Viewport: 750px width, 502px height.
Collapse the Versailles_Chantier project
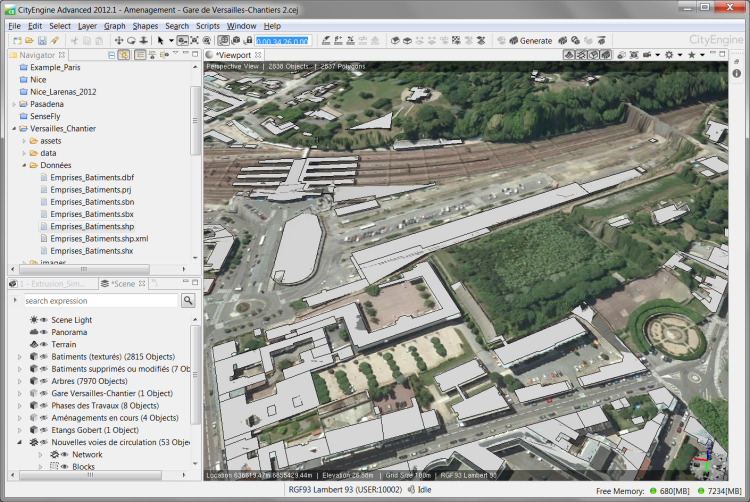tap(14, 129)
